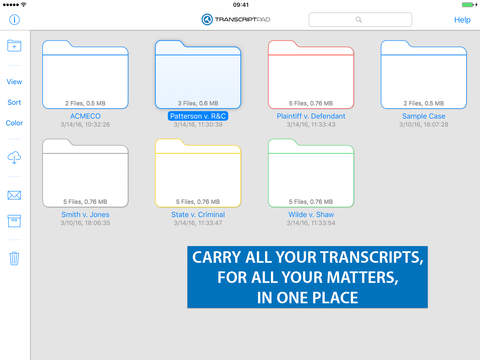Select the ACMECO folder name label
Image resolution: width=480 pixels, height=360 pixels.
point(85,116)
